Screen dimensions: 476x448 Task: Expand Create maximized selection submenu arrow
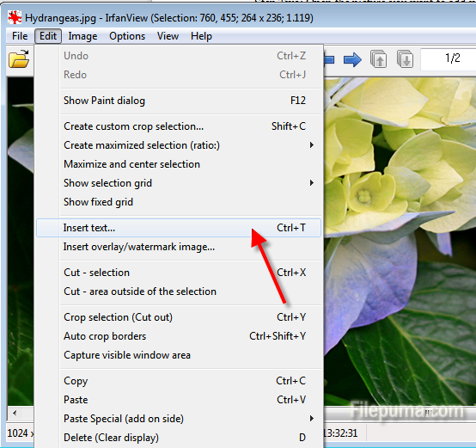(x=312, y=145)
